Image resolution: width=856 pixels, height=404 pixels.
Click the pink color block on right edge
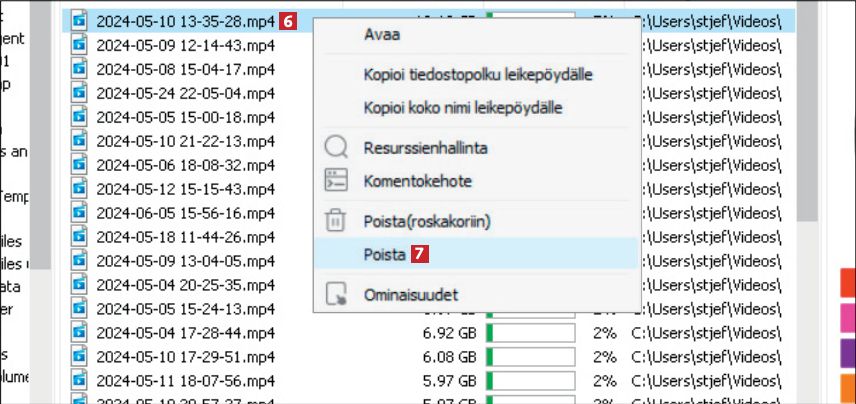pyautogui.click(x=848, y=319)
